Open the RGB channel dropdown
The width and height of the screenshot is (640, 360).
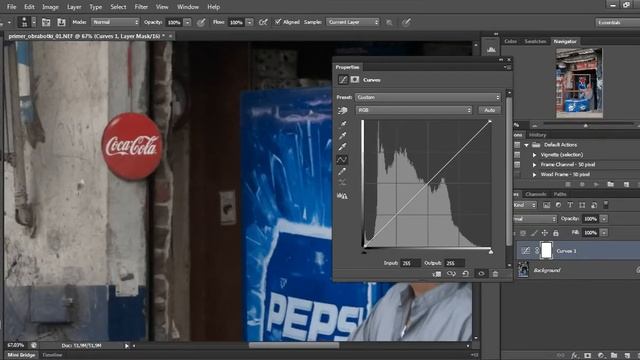coord(414,110)
